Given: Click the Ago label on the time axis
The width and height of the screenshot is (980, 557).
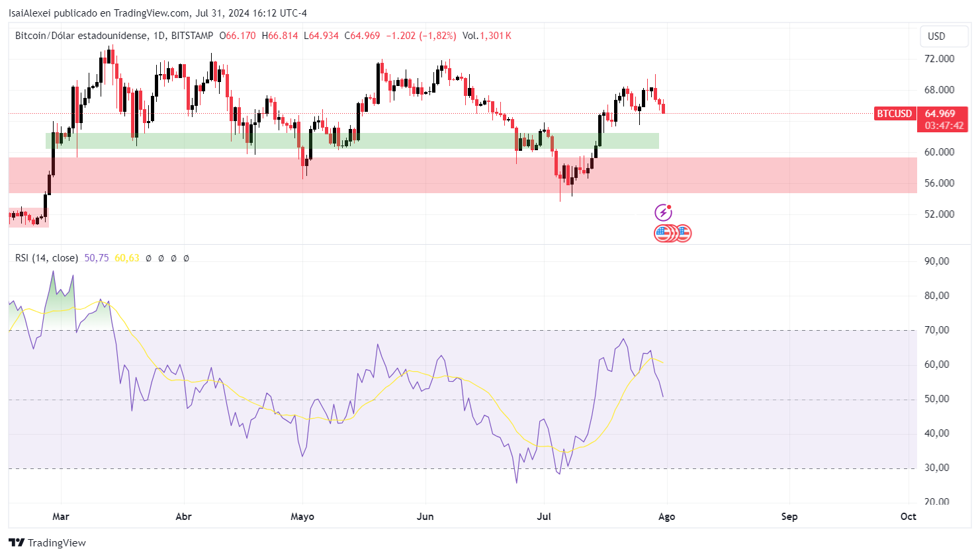Looking at the screenshot, I should click(x=667, y=517).
